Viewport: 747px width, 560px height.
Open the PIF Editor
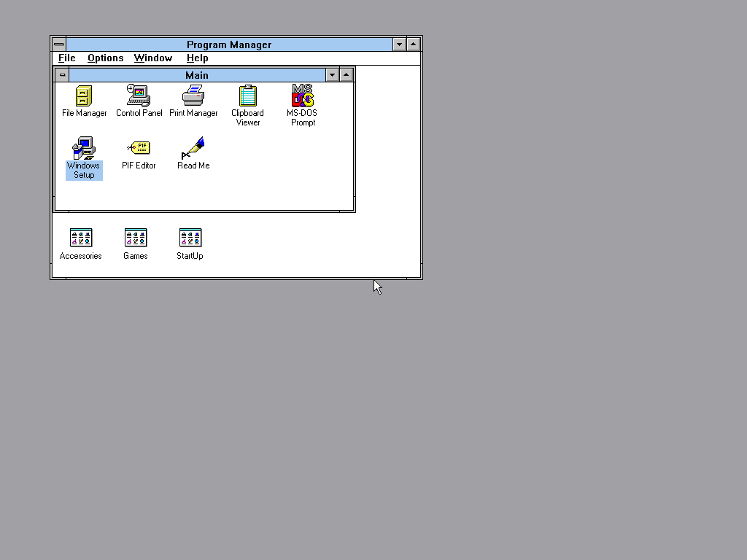pos(139,148)
